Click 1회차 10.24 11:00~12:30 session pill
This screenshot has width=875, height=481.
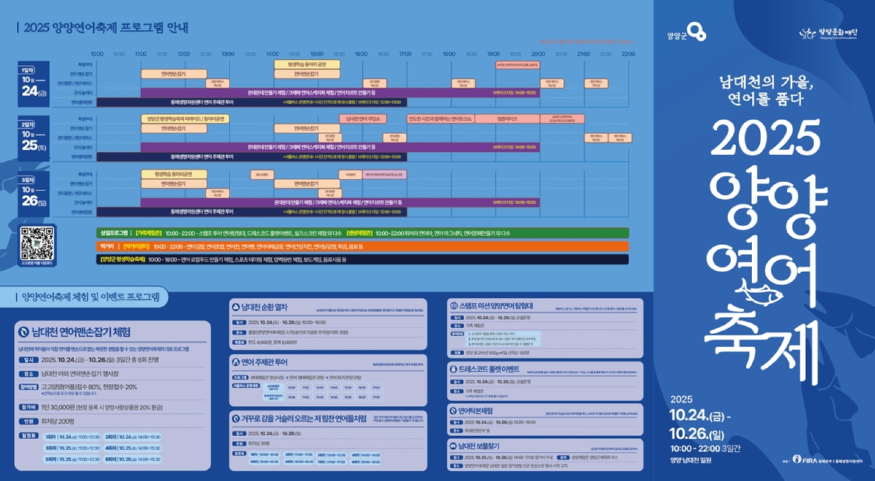tap(72, 437)
